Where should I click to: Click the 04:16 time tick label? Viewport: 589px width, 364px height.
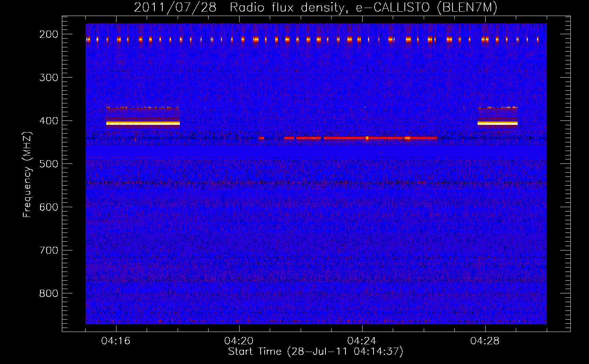(116, 341)
